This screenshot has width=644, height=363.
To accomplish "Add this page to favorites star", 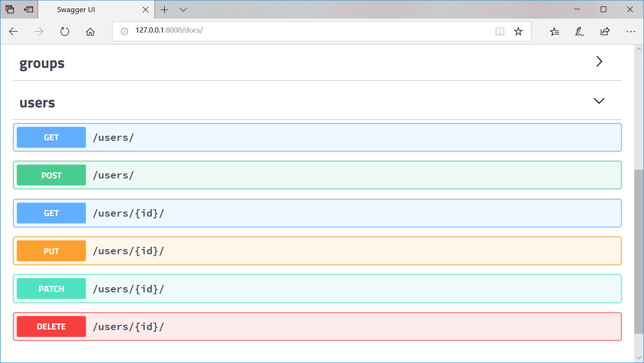I will [x=518, y=32].
